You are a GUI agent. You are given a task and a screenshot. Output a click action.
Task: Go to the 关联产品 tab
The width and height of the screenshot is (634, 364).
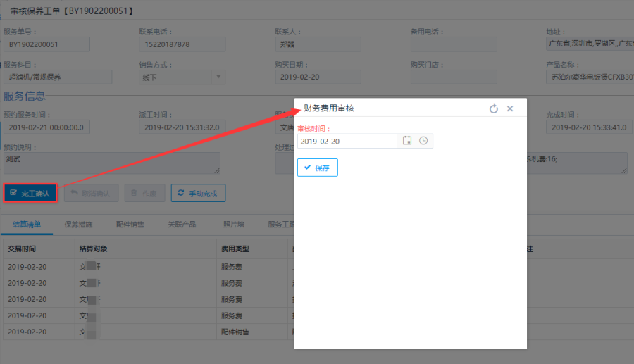click(x=181, y=225)
